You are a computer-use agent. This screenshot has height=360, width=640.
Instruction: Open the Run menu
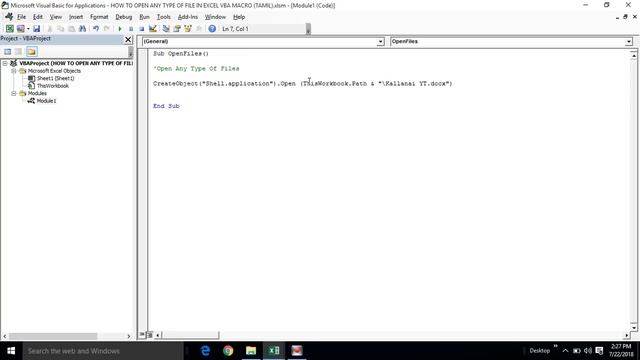(144, 17)
